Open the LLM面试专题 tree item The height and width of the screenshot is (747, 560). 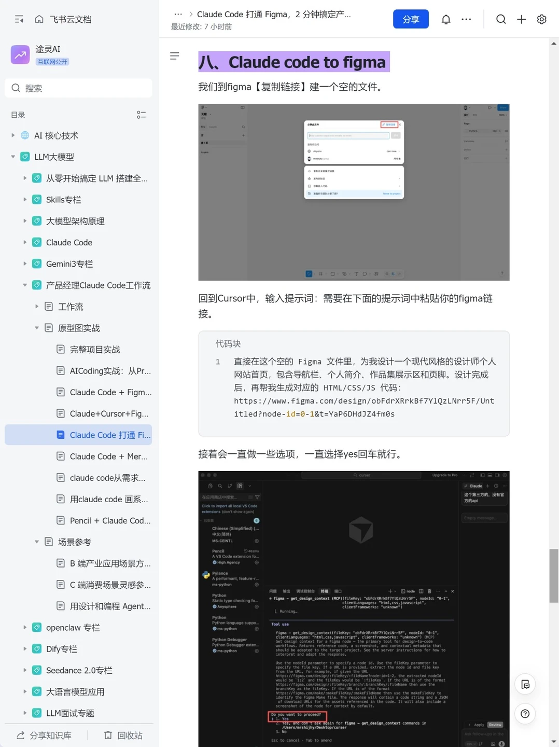(70, 713)
